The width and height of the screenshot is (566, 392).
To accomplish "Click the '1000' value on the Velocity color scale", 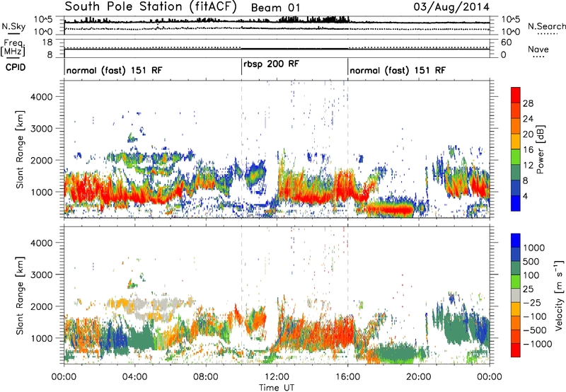I will pos(534,248).
